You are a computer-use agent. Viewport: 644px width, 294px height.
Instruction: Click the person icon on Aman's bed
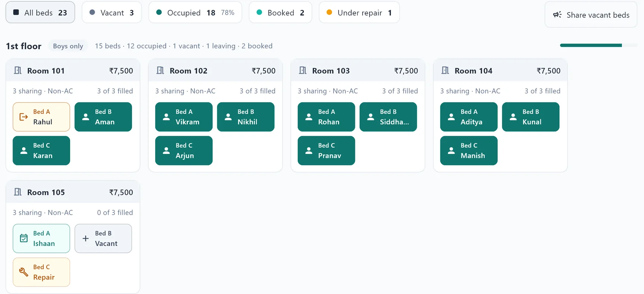click(x=86, y=117)
